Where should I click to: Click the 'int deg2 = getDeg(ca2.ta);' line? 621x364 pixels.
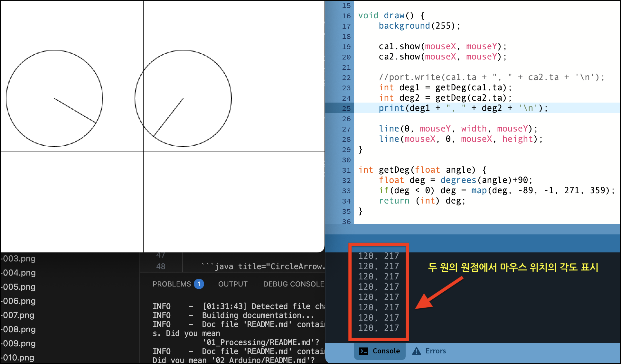pyautogui.click(x=445, y=98)
